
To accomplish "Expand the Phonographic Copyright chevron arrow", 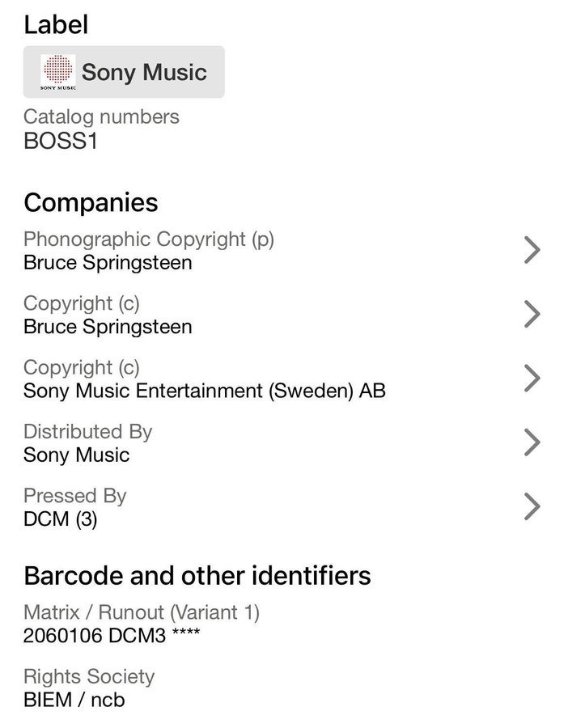I will tap(532, 250).
